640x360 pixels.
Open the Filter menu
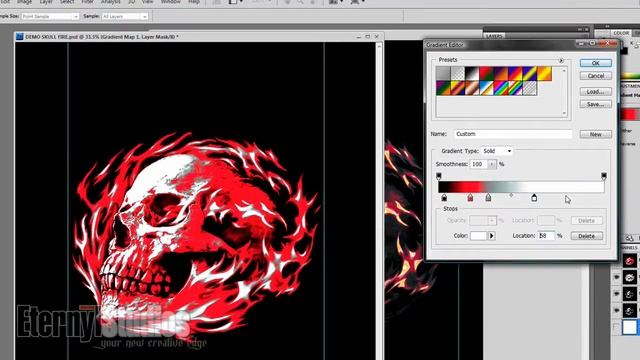pyautogui.click(x=87, y=2)
